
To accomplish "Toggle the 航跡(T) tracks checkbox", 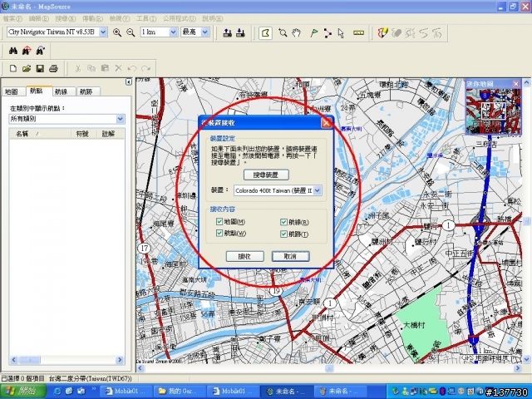I will point(283,234).
